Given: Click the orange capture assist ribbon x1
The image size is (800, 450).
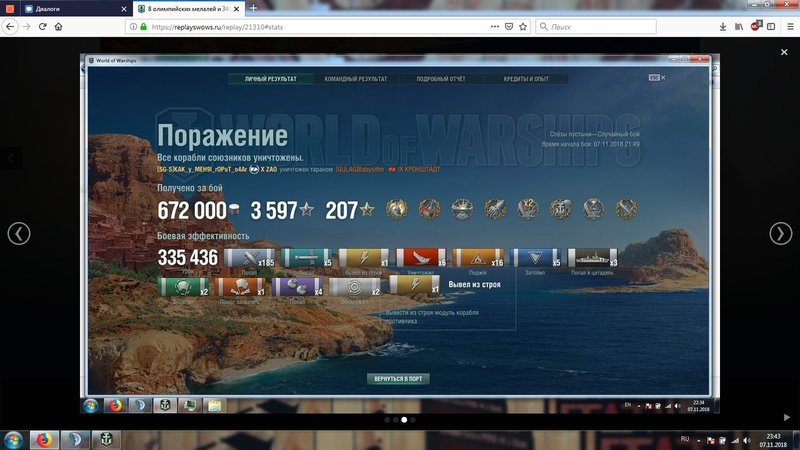Looking at the screenshot, I should [240, 287].
